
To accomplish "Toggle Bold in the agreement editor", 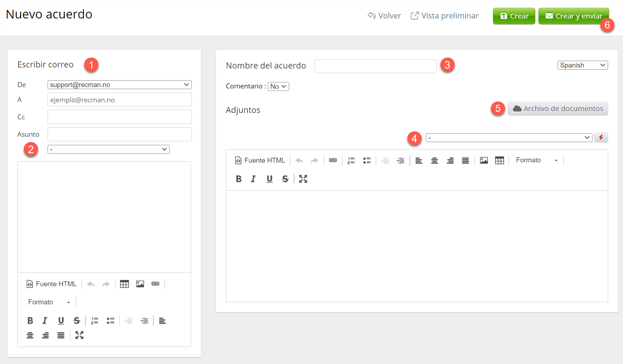I will coord(239,179).
